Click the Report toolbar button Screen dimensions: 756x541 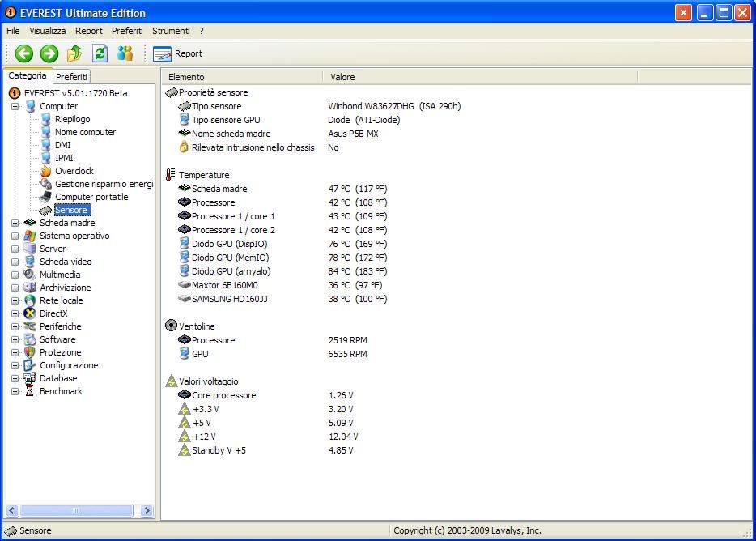point(178,53)
